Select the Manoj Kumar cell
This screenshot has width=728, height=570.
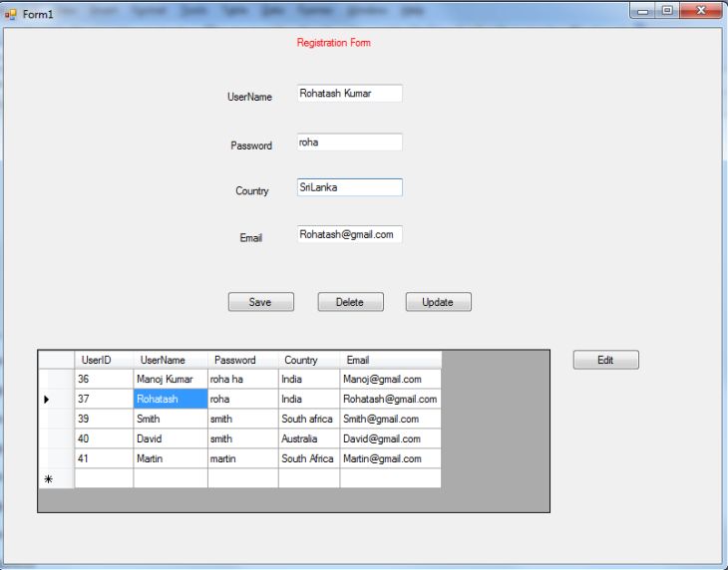click(x=171, y=379)
